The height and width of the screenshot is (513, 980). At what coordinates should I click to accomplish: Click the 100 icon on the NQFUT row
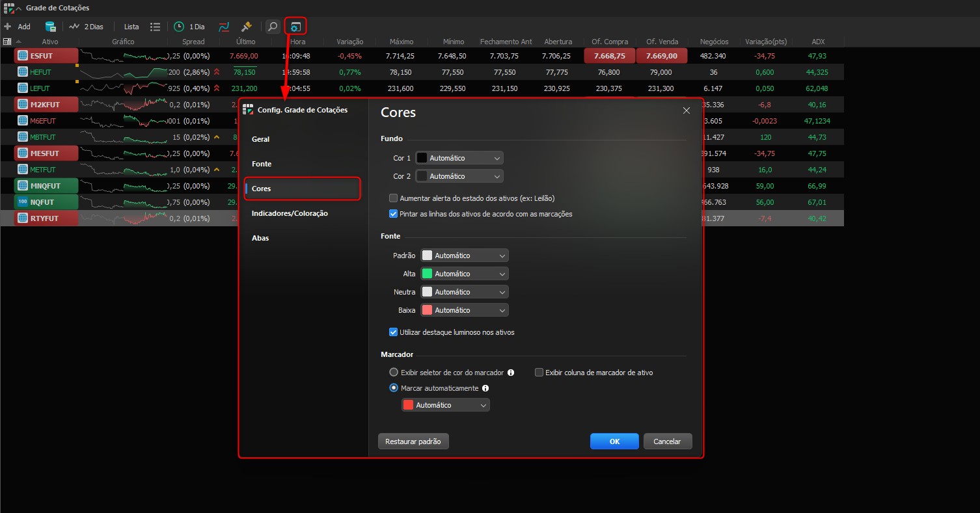coord(23,202)
